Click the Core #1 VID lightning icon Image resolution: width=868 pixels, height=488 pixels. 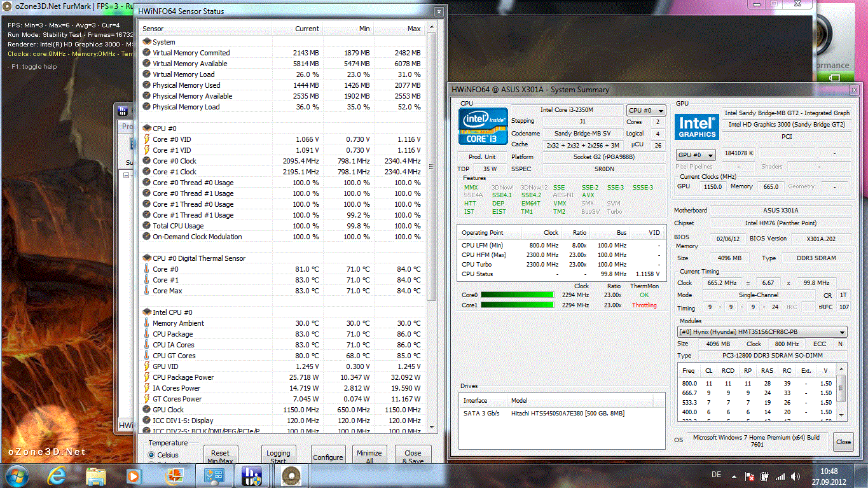coord(147,150)
